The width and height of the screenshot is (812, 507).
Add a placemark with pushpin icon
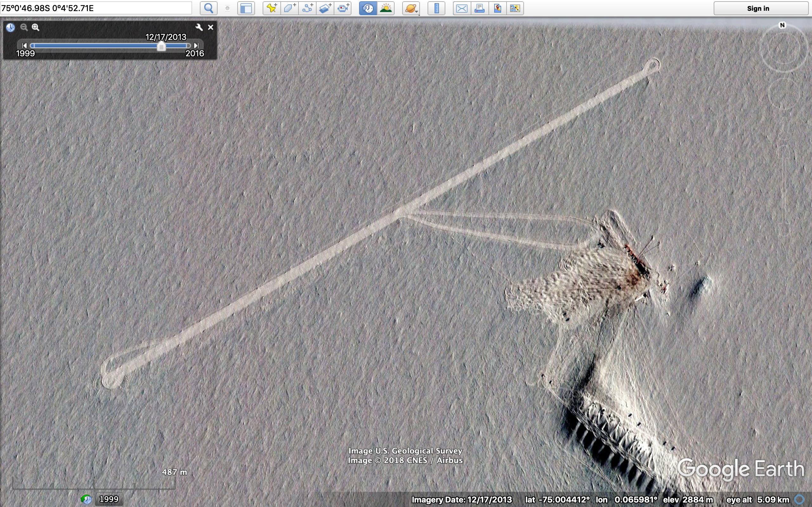tap(272, 8)
